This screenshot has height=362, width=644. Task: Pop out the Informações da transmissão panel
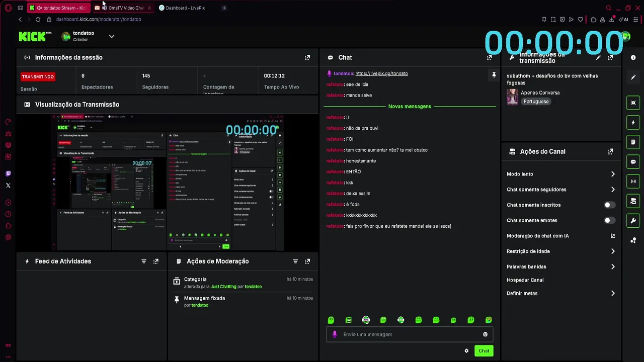click(610, 57)
